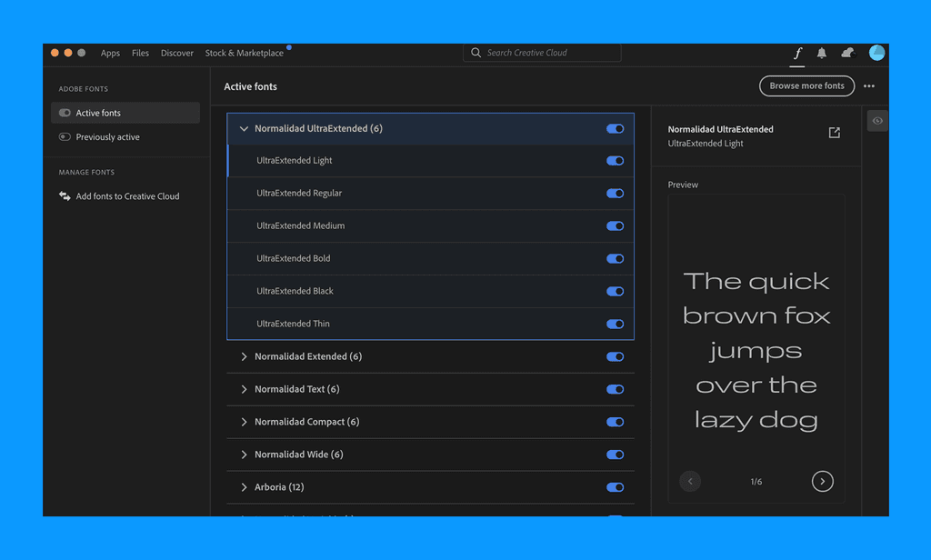This screenshot has height=560, width=931.
Task: Click inside the Search Creative Cloud field
Action: pos(542,53)
